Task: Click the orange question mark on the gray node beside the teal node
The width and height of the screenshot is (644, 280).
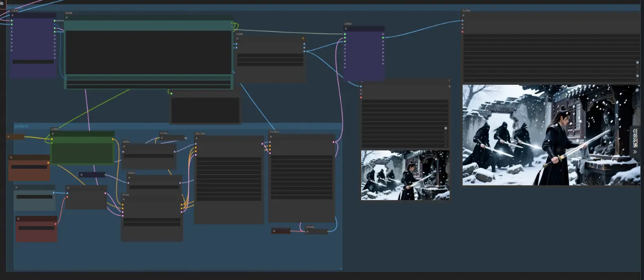Action: (x=303, y=39)
